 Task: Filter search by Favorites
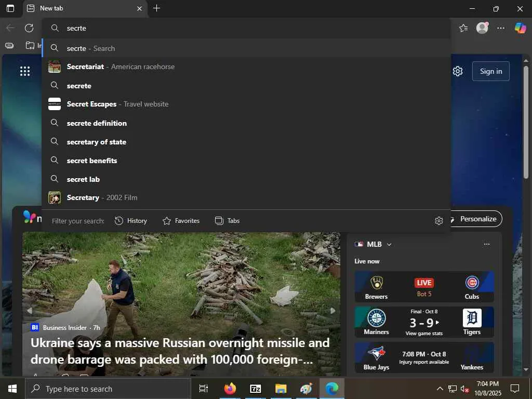pos(181,221)
